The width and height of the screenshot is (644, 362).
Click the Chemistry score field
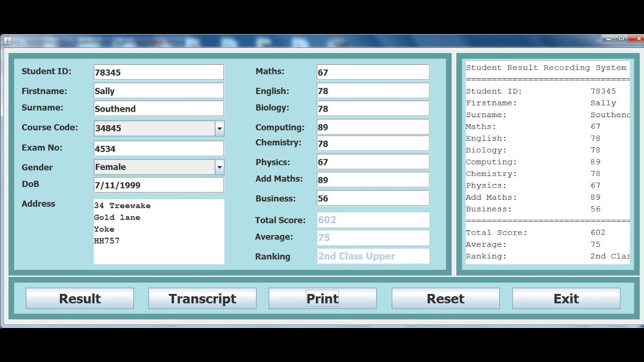[x=373, y=143]
